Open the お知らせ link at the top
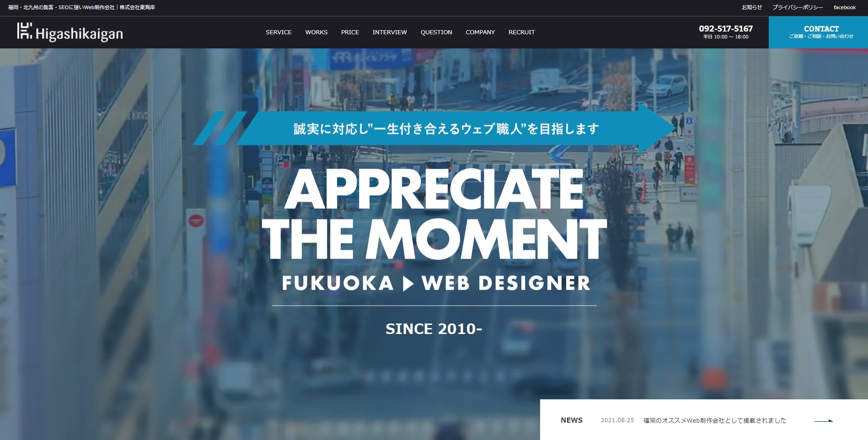This screenshot has height=440, width=868. click(752, 7)
